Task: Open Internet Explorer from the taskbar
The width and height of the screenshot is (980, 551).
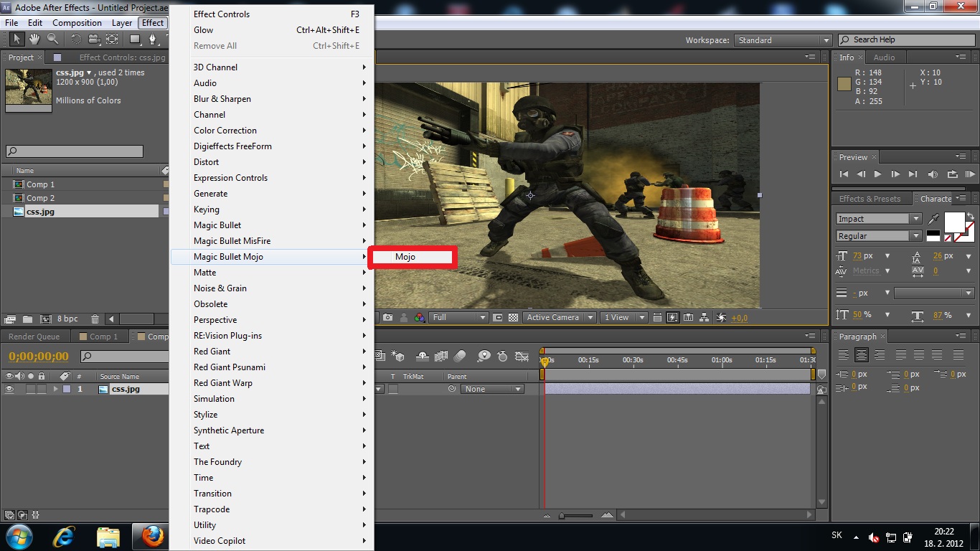Action: [x=65, y=536]
